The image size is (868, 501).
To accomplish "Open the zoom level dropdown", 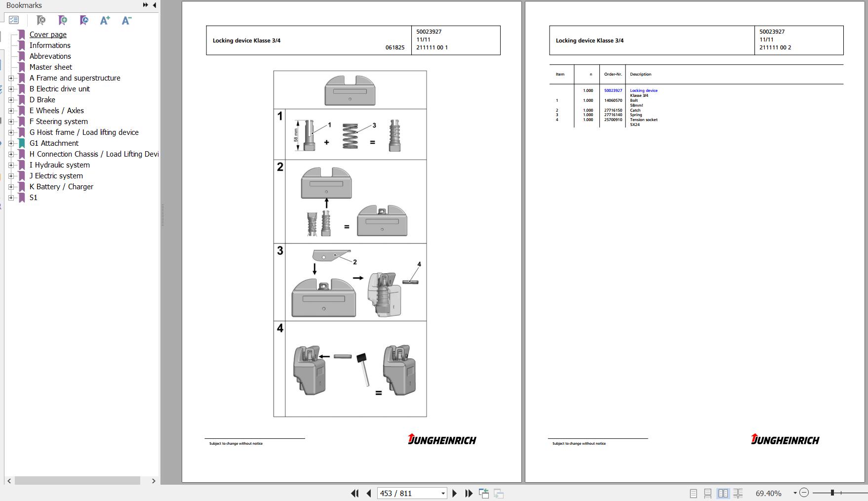I will (x=795, y=493).
